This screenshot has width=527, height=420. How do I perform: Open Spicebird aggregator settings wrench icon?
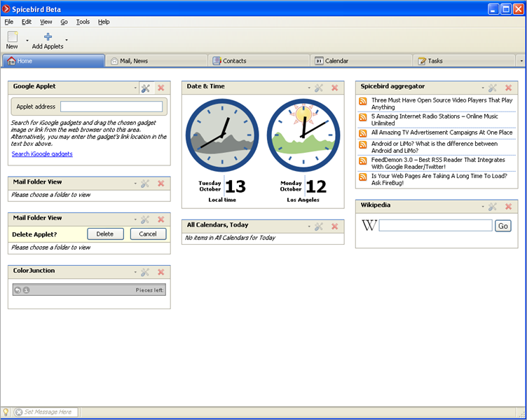493,88
